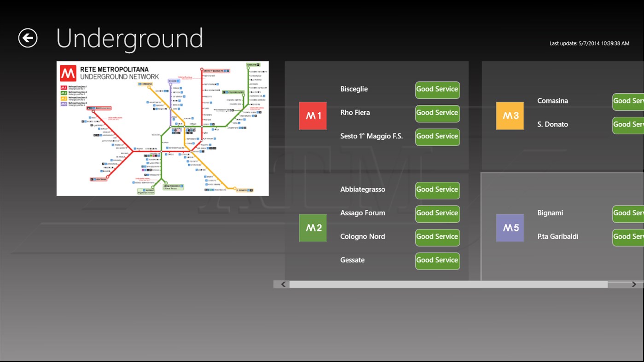Viewport: 644px width, 362px height.
Task: Select the Bignami terminus label
Action: (x=550, y=213)
